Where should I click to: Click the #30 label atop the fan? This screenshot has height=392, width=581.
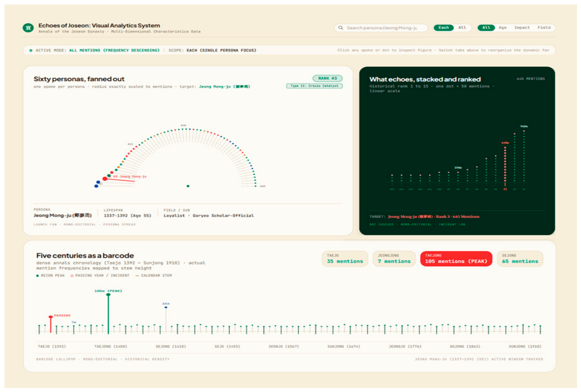point(183,125)
